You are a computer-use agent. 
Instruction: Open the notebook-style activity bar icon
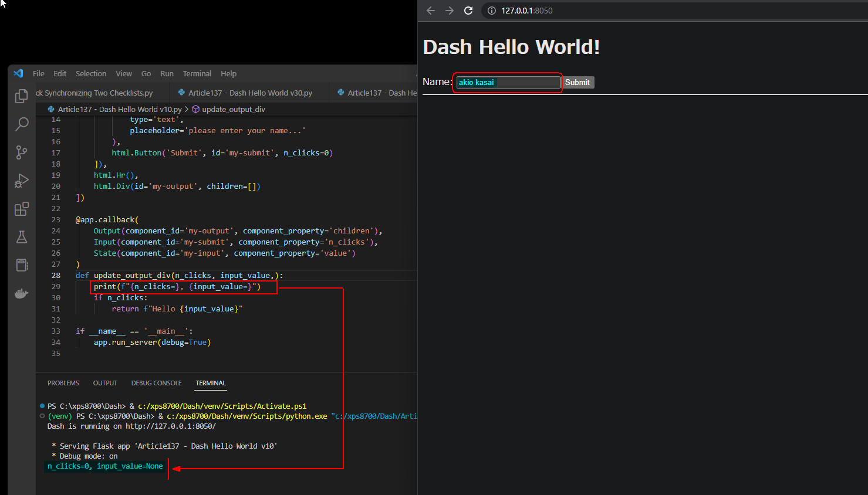[22, 265]
